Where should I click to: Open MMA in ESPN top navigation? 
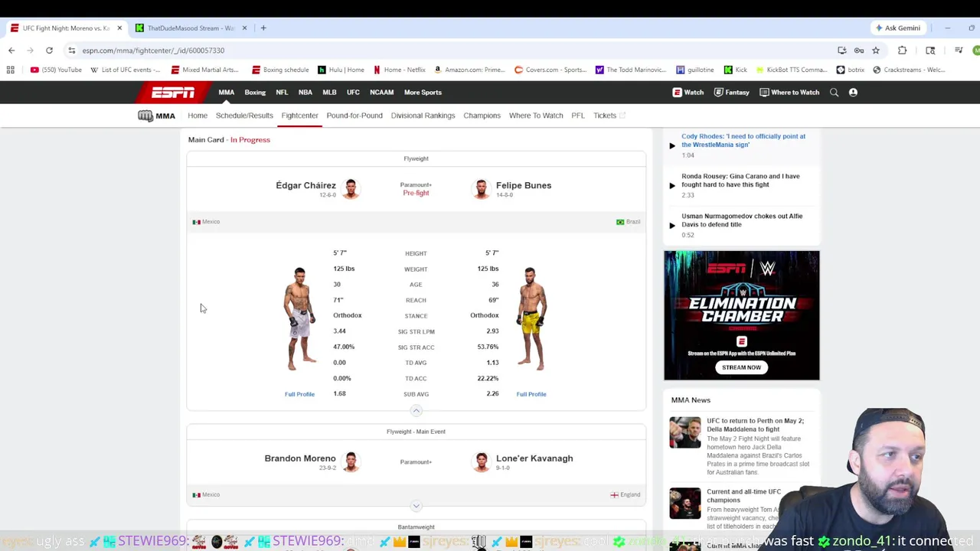pos(226,93)
